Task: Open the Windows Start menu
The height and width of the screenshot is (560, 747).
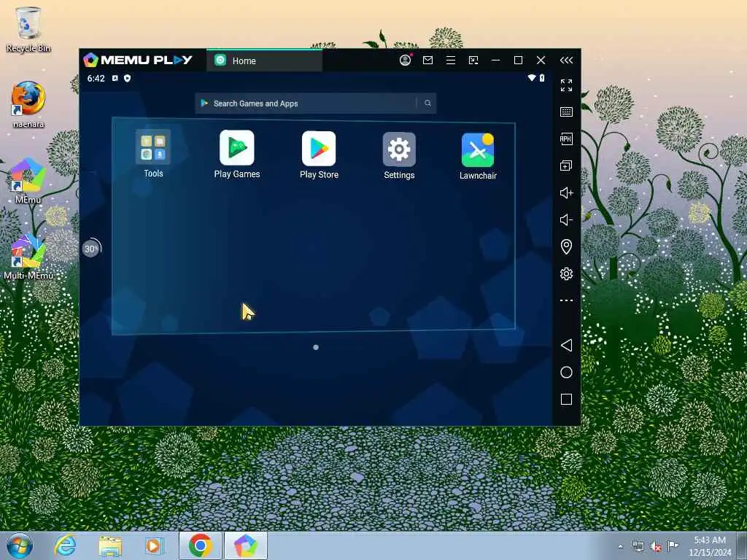Action: coord(20,545)
